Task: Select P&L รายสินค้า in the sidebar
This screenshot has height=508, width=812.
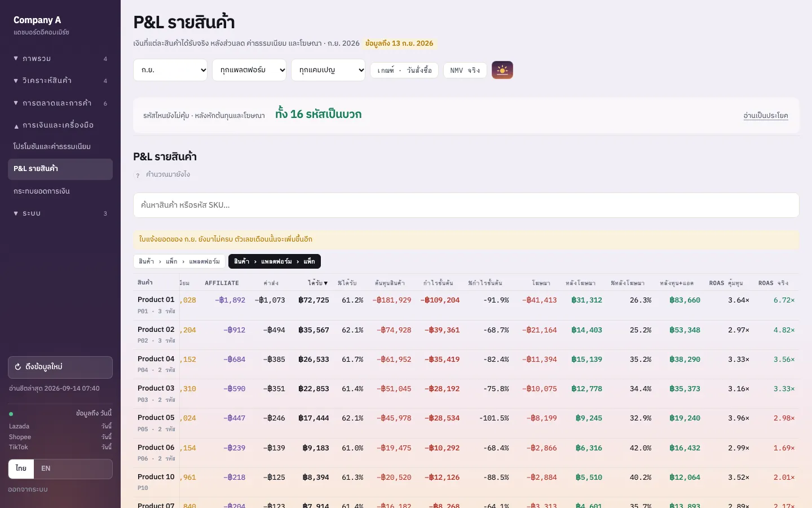Action: 60,169
